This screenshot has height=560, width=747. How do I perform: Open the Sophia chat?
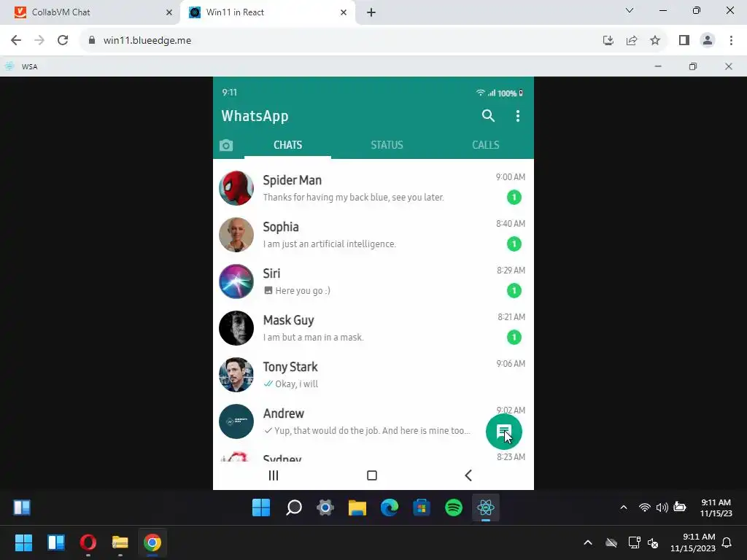click(x=373, y=235)
